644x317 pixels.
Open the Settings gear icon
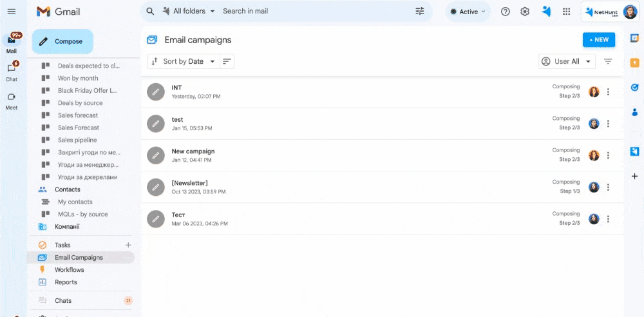pos(525,12)
